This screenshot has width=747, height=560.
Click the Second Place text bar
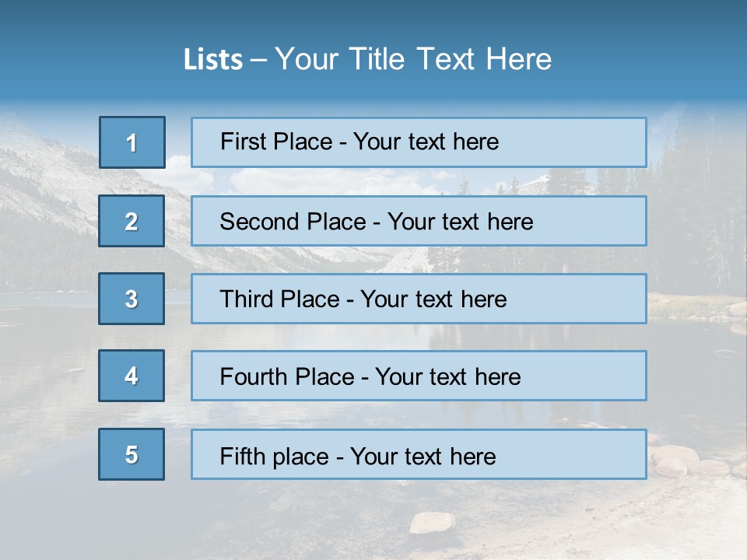tap(419, 221)
